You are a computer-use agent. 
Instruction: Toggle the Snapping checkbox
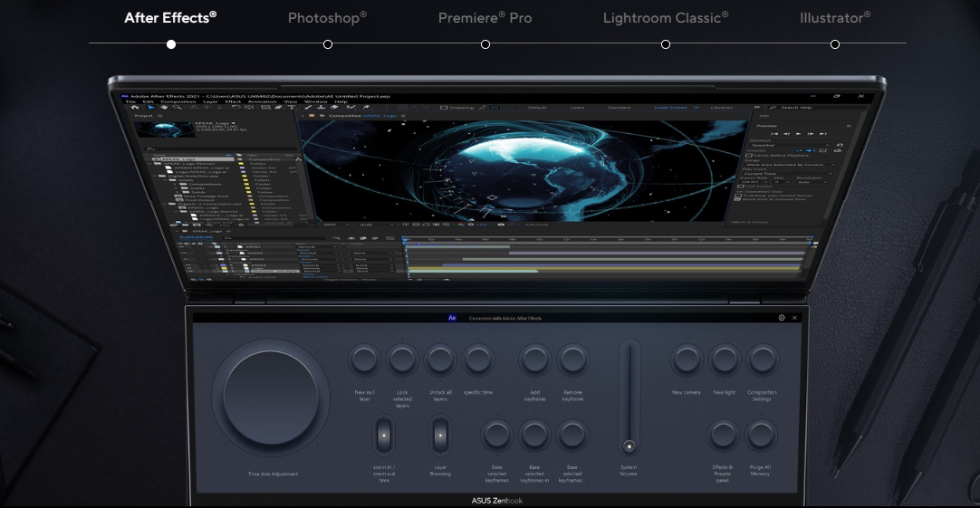444,108
